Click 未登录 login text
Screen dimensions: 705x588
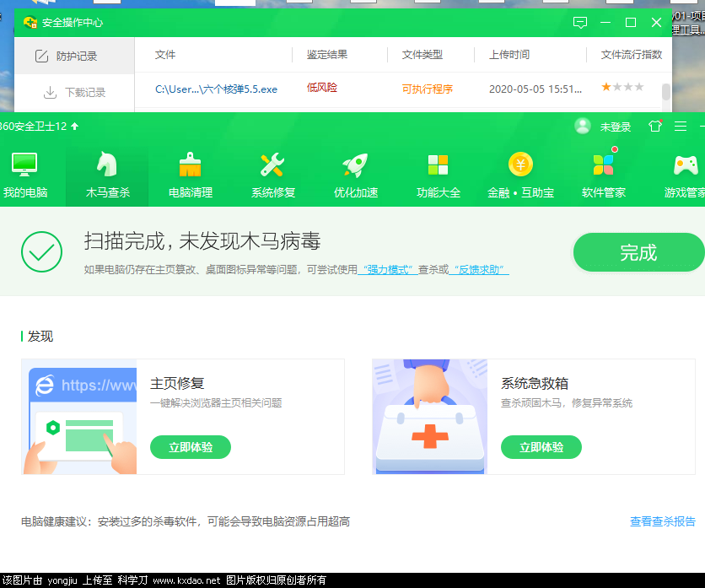pyautogui.click(x=615, y=127)
